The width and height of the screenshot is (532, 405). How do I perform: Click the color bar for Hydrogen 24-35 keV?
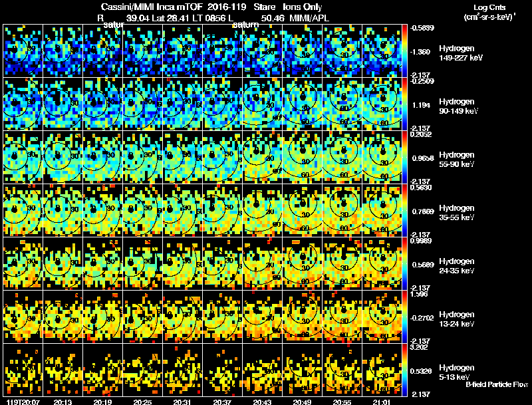pos(404,264)
